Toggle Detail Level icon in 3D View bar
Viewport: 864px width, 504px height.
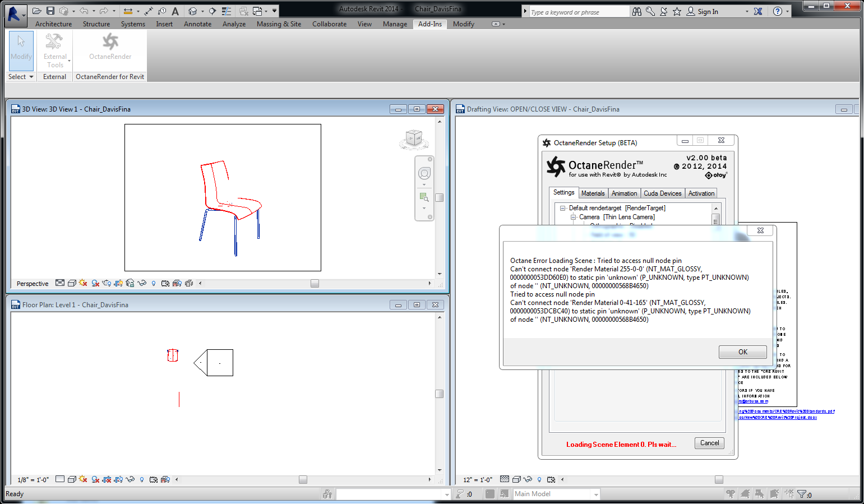[60, 283]
